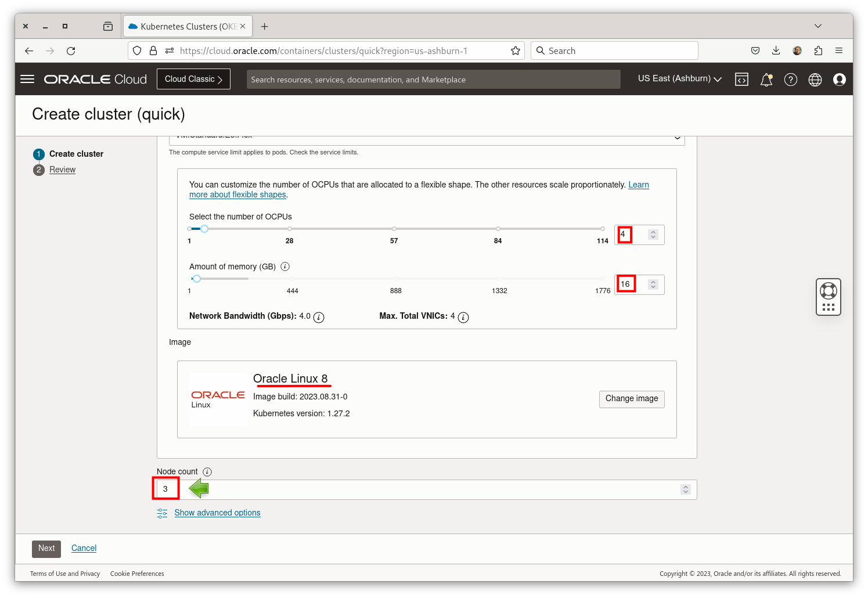View notifications via the bell icon
The width and height of the screenshot is (868, 598).
point(766,79)
